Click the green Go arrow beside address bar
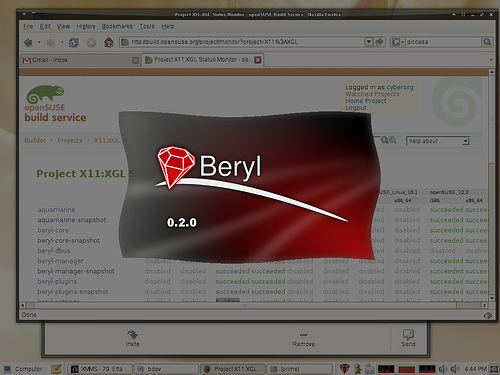The width and height of the screenshot is (500, 375). [379, 42]
